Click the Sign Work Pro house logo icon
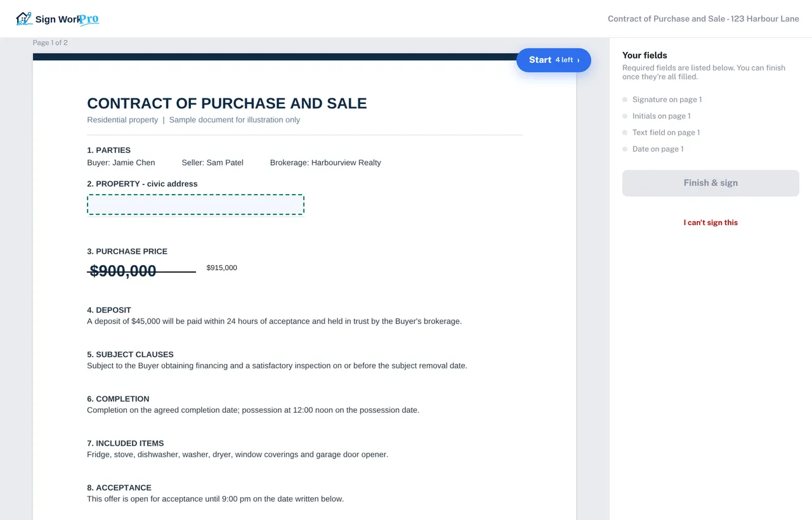This screenshot has width=812, height=520. tap(23, 18)
